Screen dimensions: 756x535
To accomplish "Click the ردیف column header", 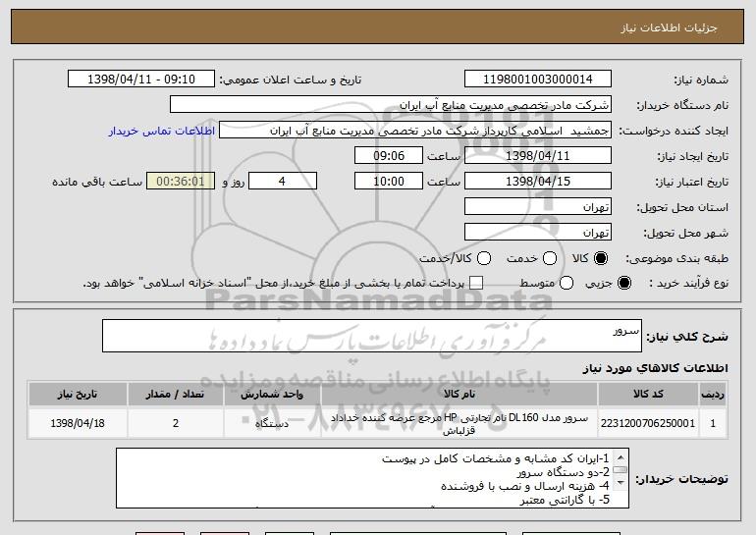I will [713, 395].
